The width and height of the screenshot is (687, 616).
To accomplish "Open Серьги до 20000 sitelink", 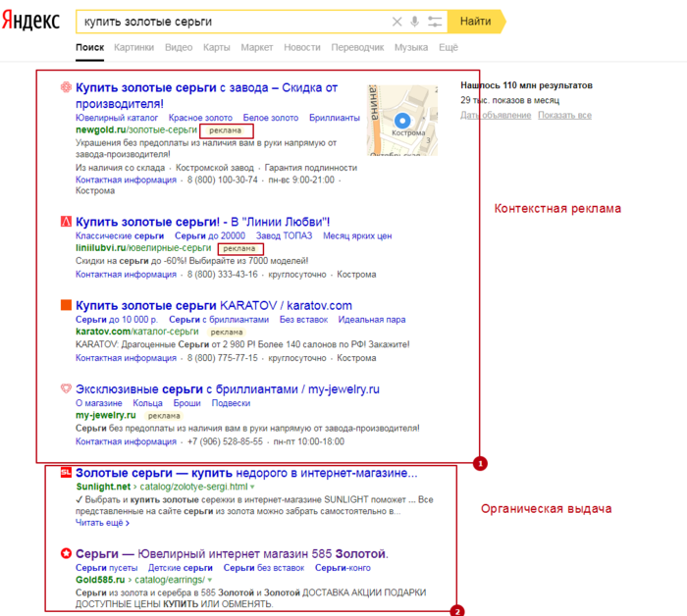I will point(210,235).
